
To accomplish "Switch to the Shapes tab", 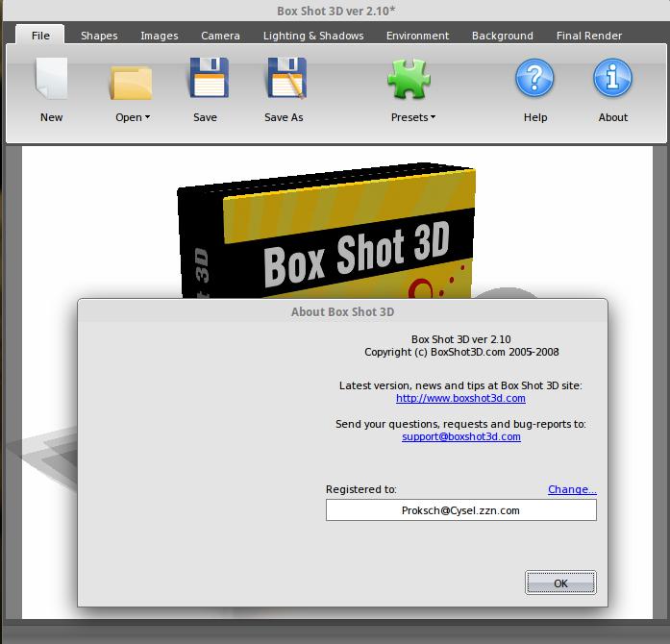I will [x=99, y=36].
